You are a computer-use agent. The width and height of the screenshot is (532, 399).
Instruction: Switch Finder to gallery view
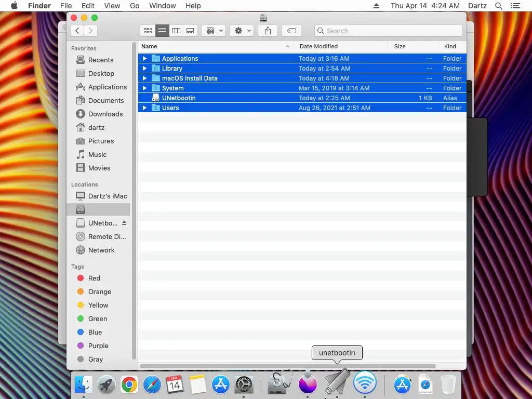tap(190, 31)
